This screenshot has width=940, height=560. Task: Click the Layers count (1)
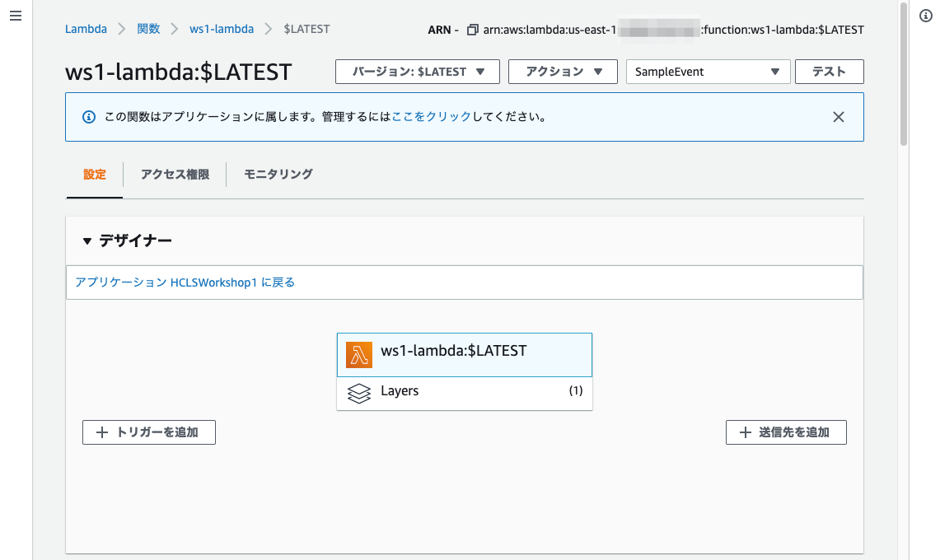[576, 391]
